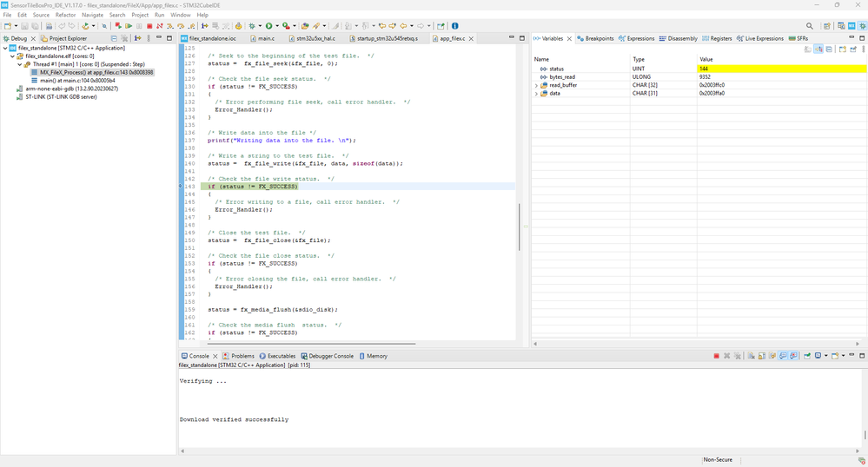Image resolution: width=868 pixels, height=467 pixels.
Task: Switch to the main.c editor tab
Action: click(x=262, y=39)
